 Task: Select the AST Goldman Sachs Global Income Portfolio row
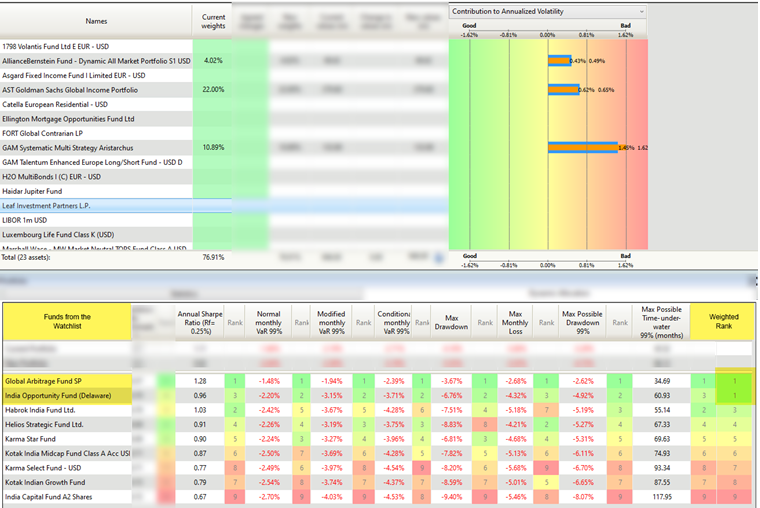point(96,90)
